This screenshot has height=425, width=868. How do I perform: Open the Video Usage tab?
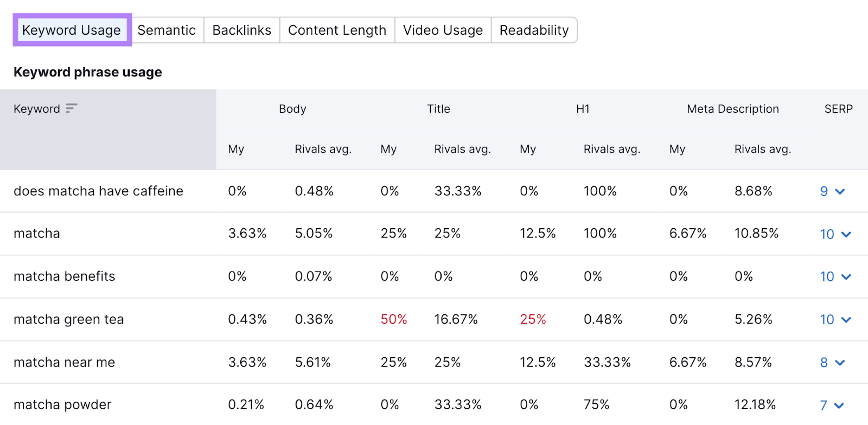(443, 30)
